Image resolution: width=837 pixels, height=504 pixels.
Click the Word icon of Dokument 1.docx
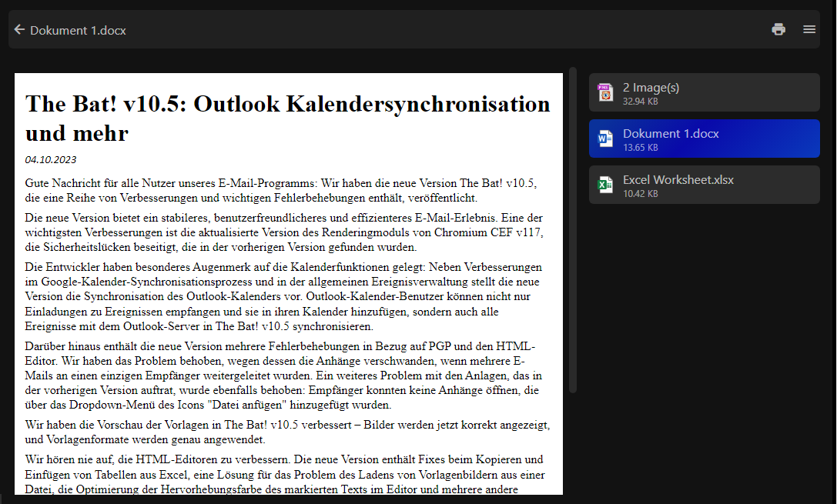click(x=605, y=139)
